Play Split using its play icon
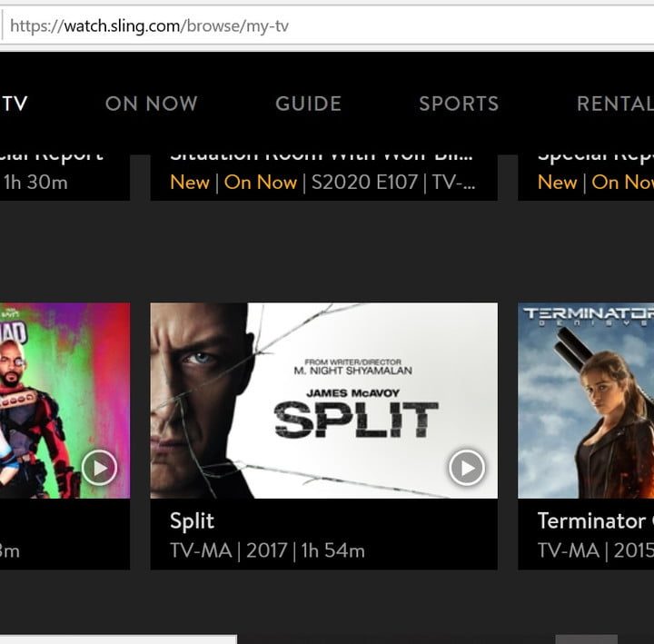The width and height of the screenshot is (654, 644). coord(466,468)
